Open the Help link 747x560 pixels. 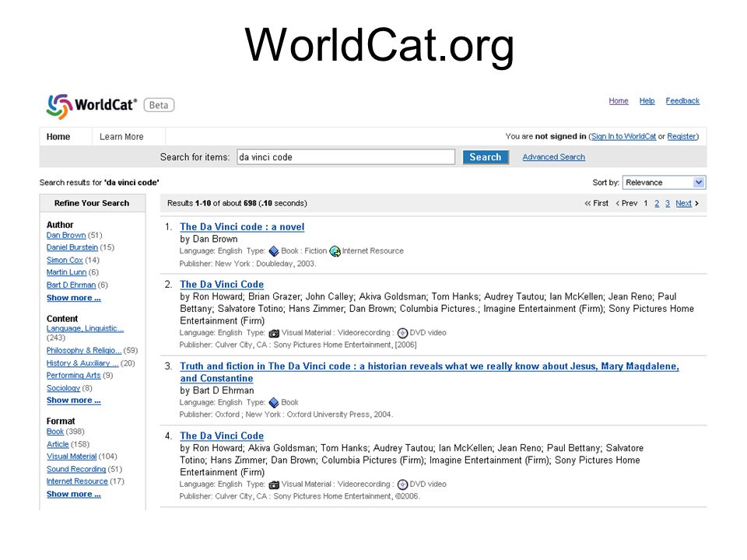point(647,101)
